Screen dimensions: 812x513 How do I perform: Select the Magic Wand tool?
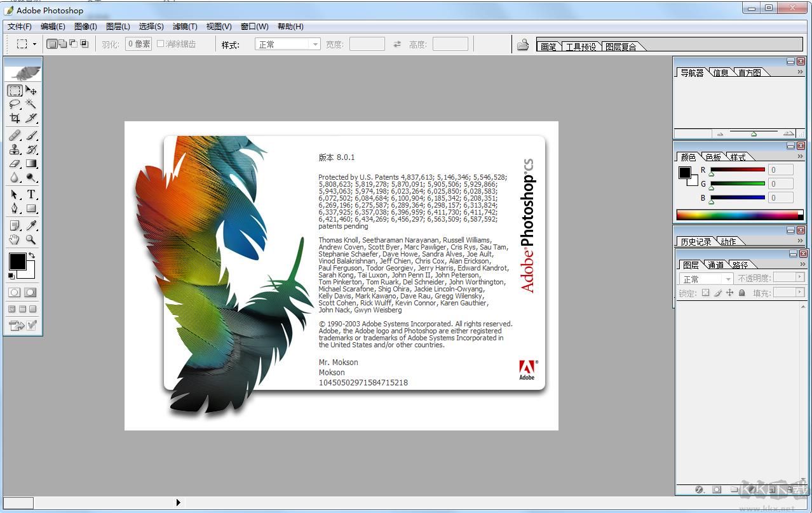(30, 104)
